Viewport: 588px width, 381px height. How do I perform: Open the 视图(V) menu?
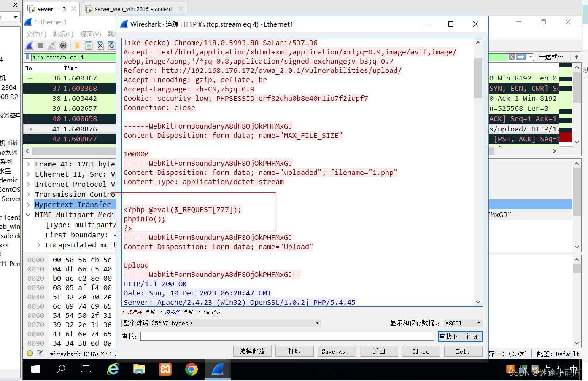[90, 34]
